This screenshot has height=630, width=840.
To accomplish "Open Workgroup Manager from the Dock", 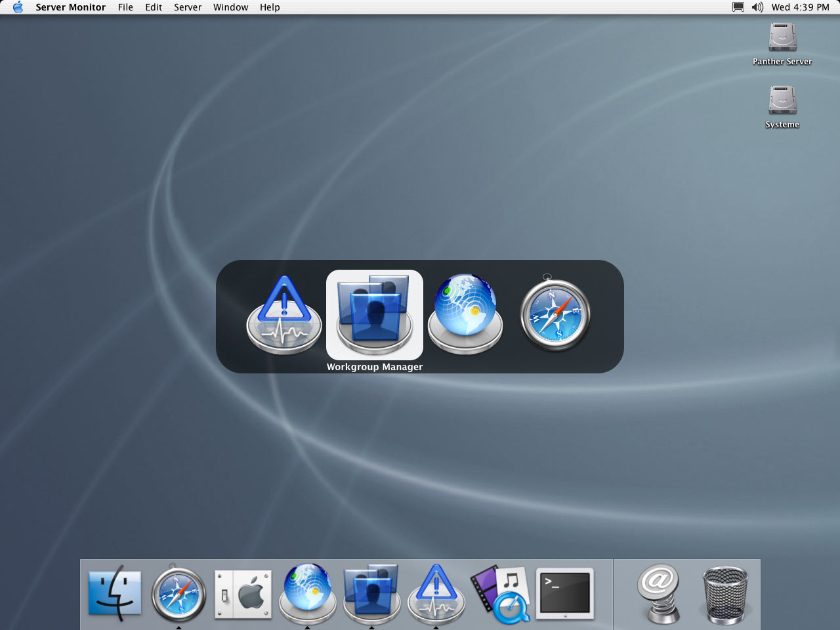I will [x=371, y=593].
